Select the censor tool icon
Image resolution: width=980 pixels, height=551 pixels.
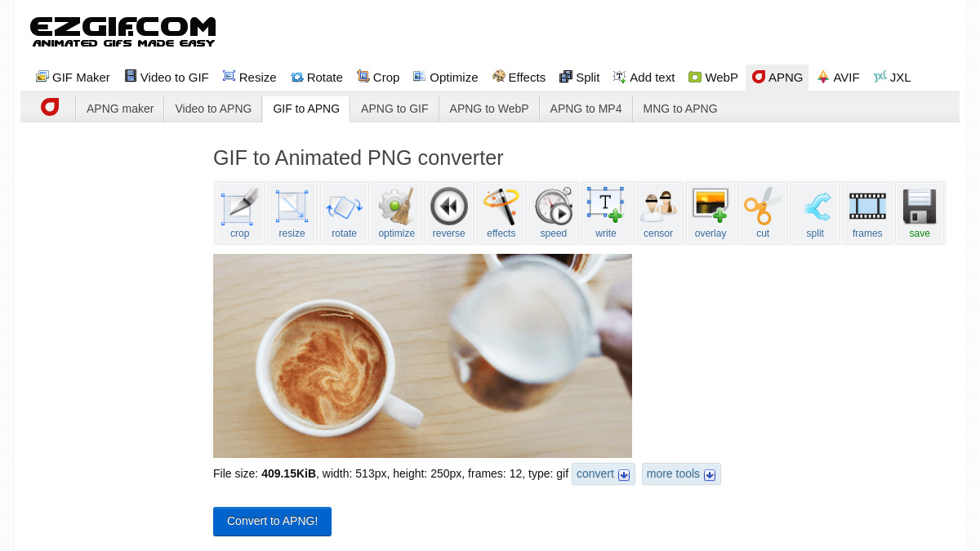pos(657,212)
